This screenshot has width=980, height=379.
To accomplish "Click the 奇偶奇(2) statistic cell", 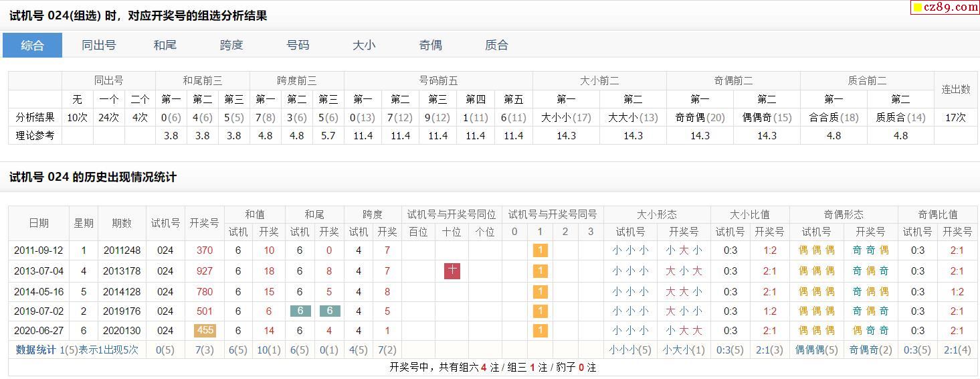I will pyautogui.click(x=870, y=350).
